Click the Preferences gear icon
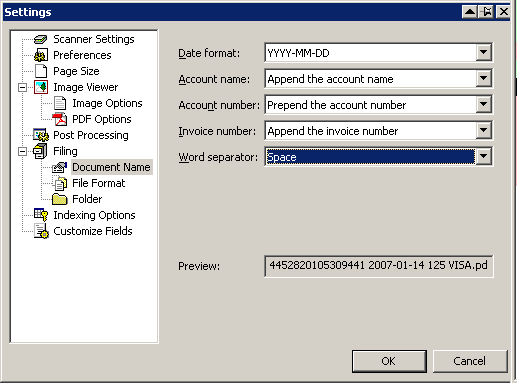The height and width of the screenshot is (383, 517). point(41,55)
